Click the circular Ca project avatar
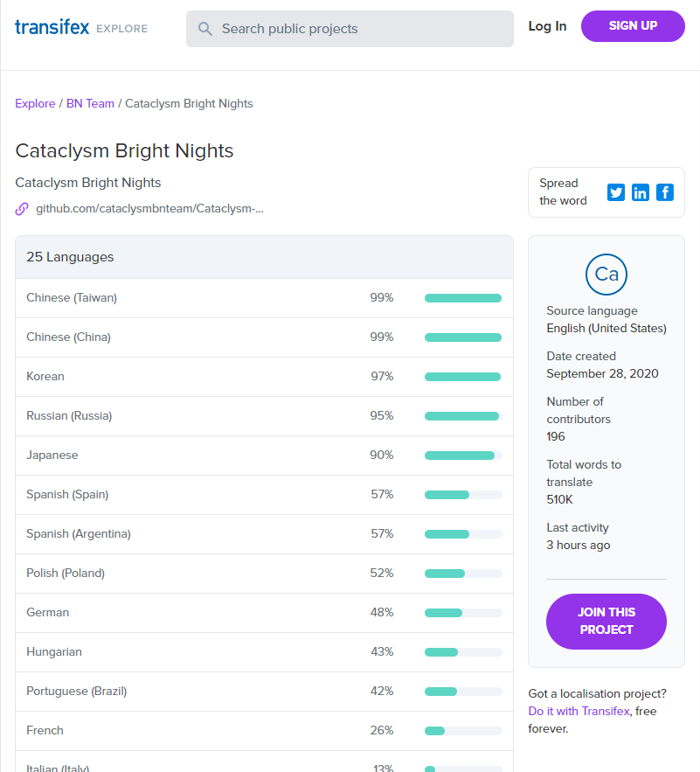This screenshot has height=772, width=700. (x=606, y=274)
